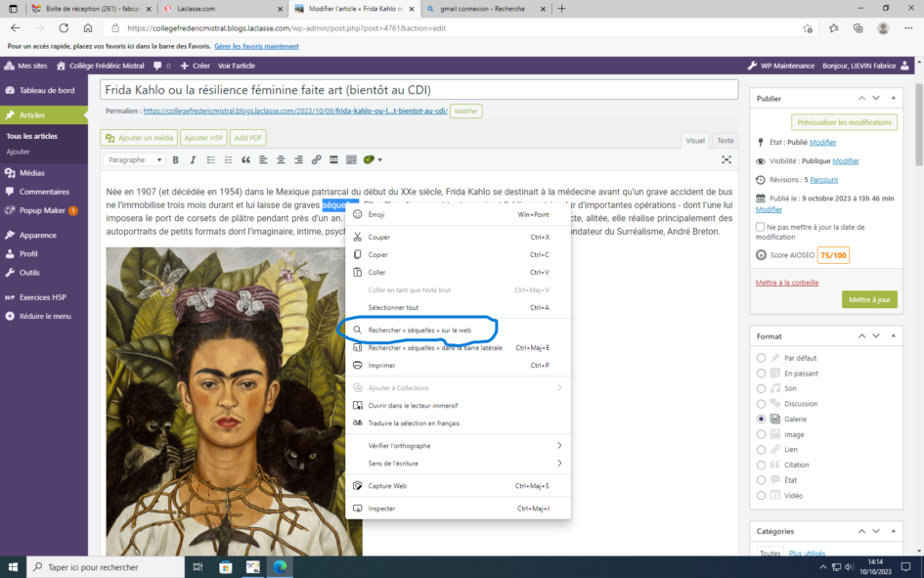
Task: Insert a numbered list
Action: (x=228, y=159)
